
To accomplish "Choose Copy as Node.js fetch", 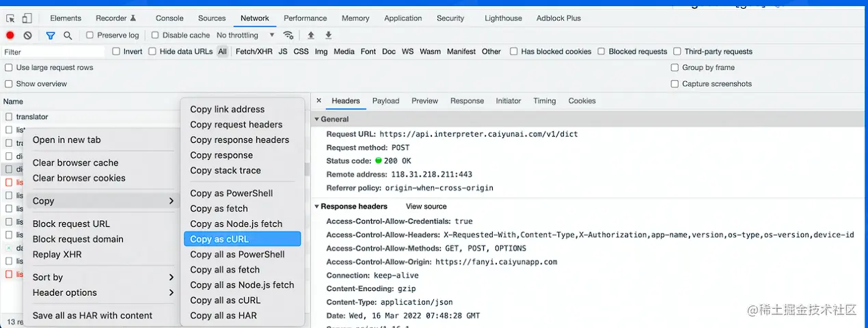I will click(x=243, y=223).
